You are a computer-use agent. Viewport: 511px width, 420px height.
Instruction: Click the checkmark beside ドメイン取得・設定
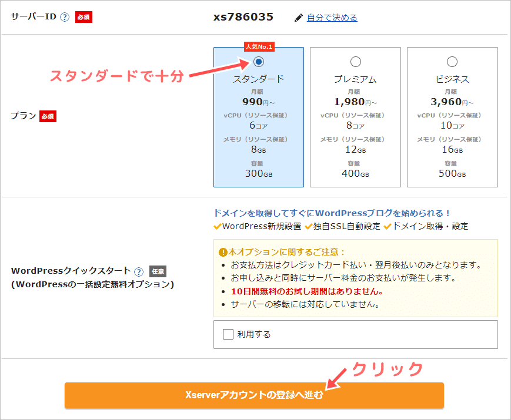[x=388, y=226]
